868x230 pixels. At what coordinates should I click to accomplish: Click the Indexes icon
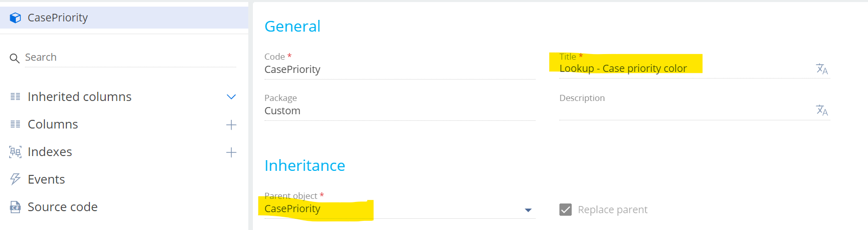[x=15, y=152]
